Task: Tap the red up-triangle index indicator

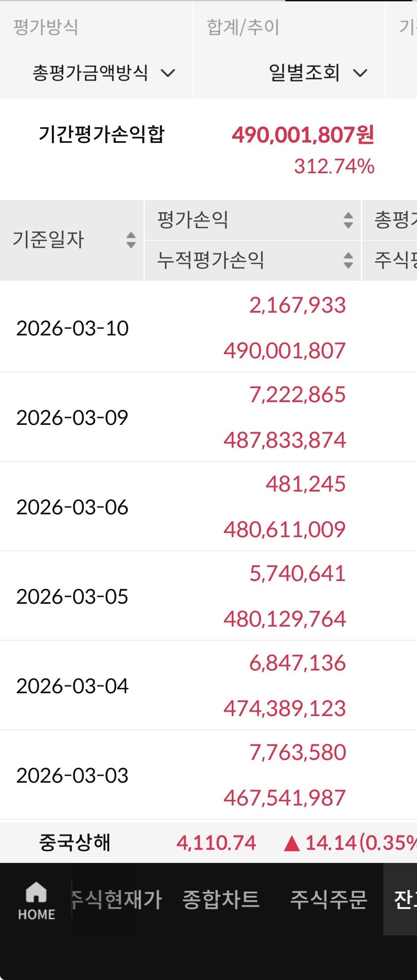Action: (291, 843)
